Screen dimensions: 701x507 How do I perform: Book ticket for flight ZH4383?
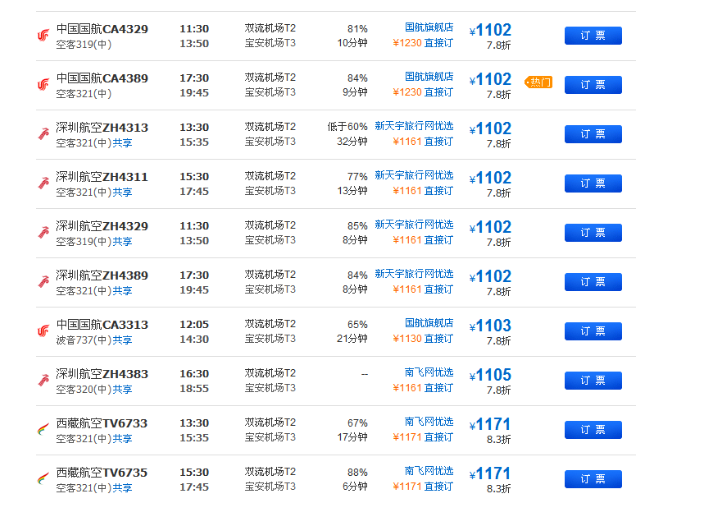(593, 380)
